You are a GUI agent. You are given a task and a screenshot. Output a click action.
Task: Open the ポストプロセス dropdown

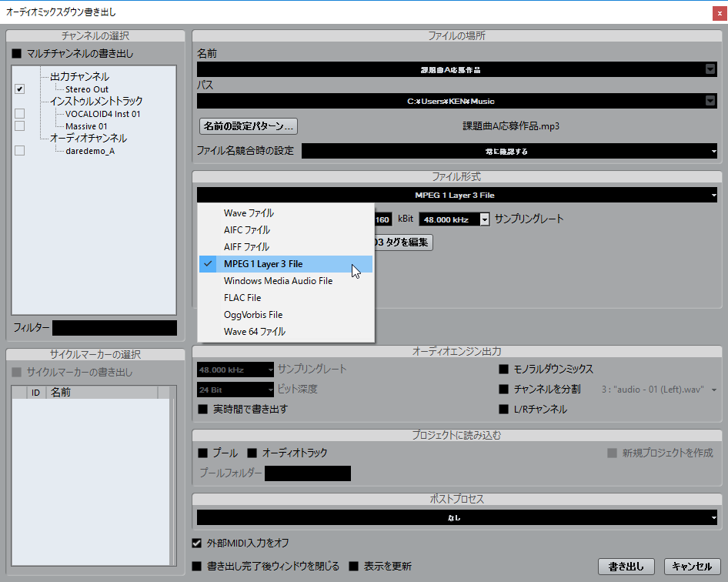tap(457, 517)
